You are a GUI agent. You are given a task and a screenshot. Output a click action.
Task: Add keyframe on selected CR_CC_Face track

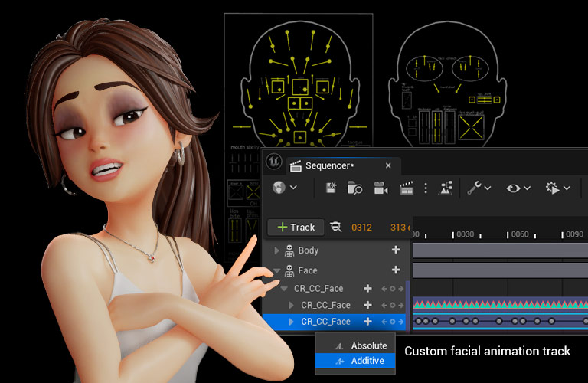click(394, 322)
